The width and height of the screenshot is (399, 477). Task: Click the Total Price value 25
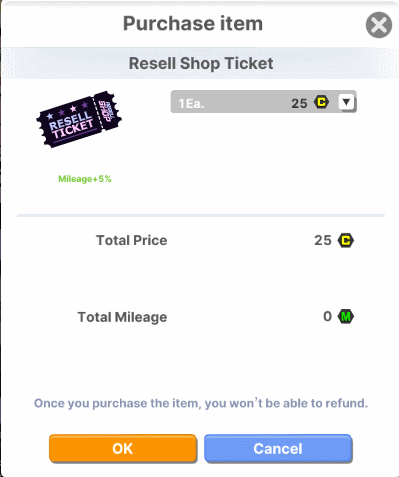point(323,240)
